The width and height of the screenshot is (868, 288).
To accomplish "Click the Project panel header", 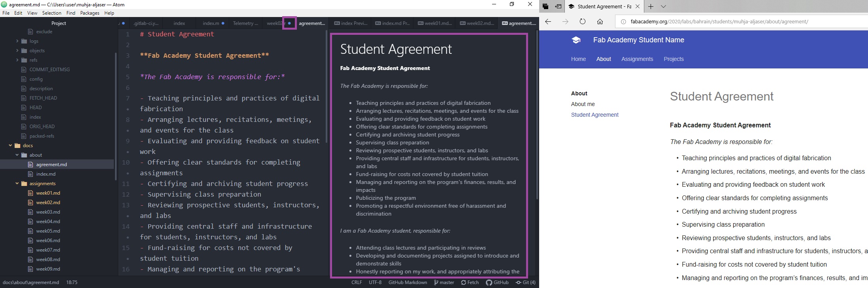I will tap(58, 23).
